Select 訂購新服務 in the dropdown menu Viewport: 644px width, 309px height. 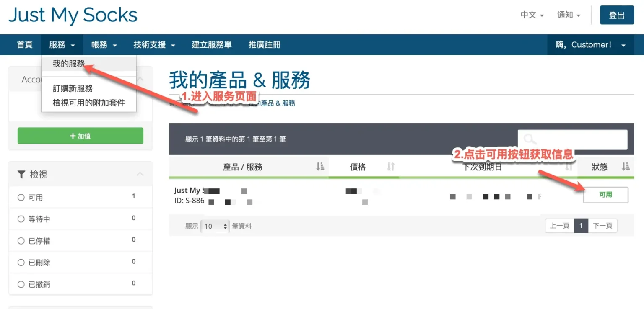[73, 89]
